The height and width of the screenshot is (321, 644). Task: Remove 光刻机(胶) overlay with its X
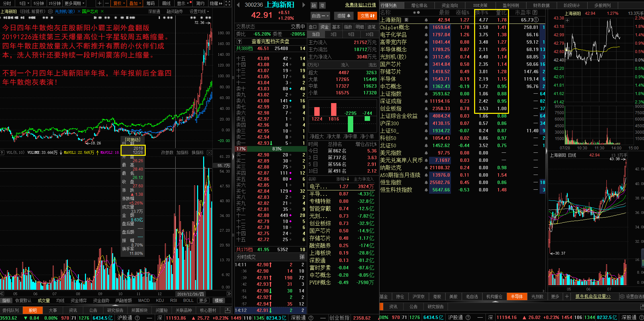[x=79, y=11]
